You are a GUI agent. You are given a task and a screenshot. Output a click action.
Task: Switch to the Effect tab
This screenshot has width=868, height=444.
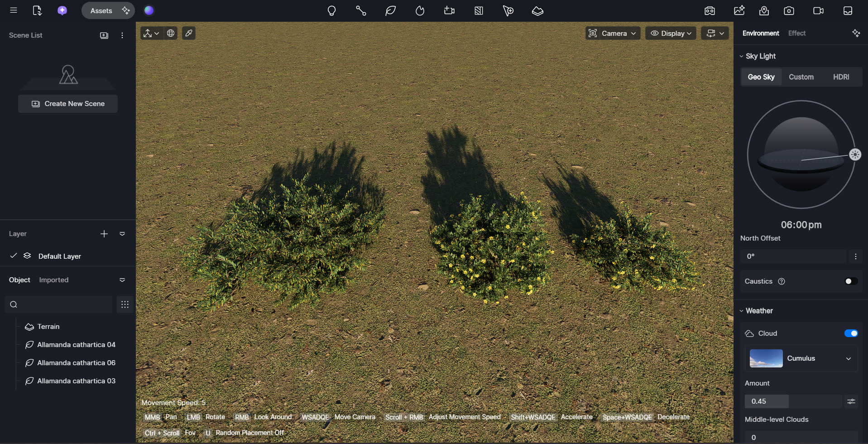pos(796,33)
